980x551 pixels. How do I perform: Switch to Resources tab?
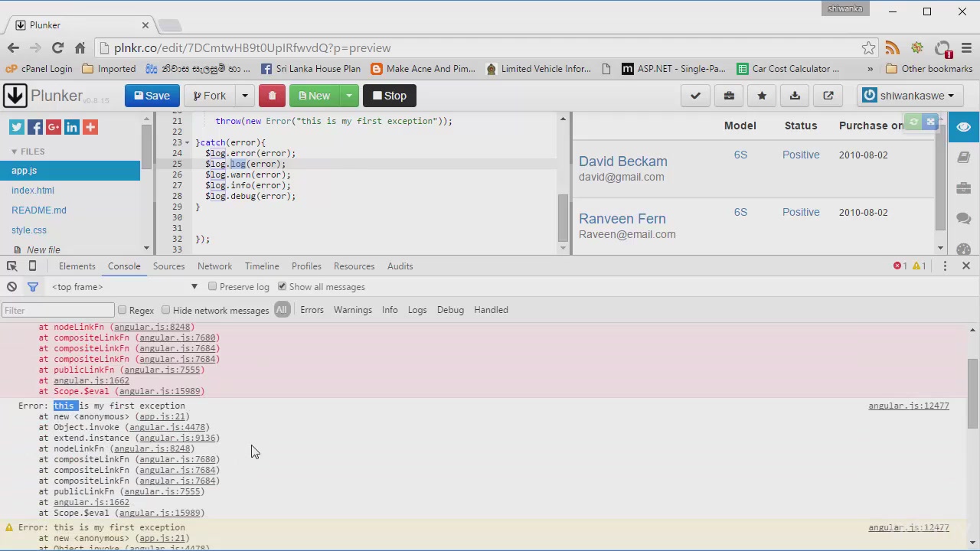click(x=354, y=266)
